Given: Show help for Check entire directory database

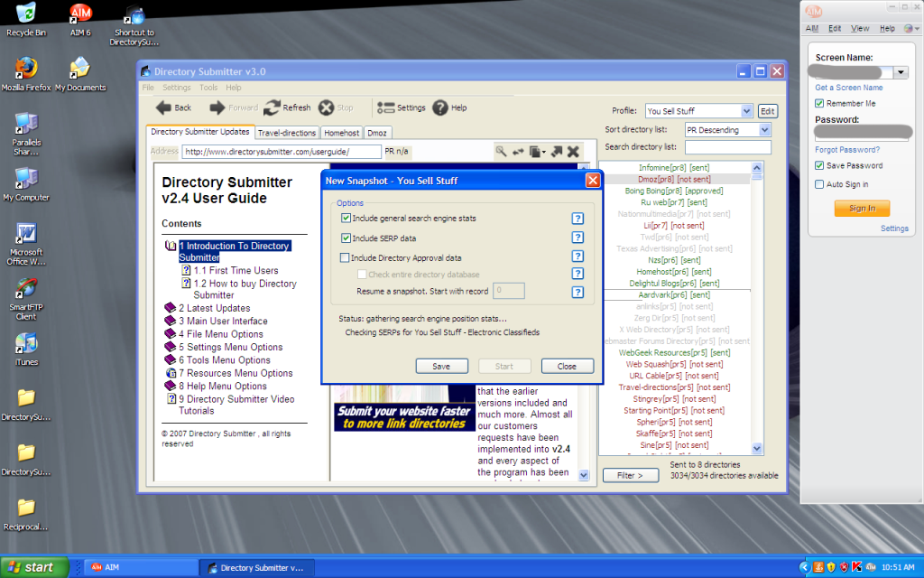Looking at the screenshot, I should 577,274.
